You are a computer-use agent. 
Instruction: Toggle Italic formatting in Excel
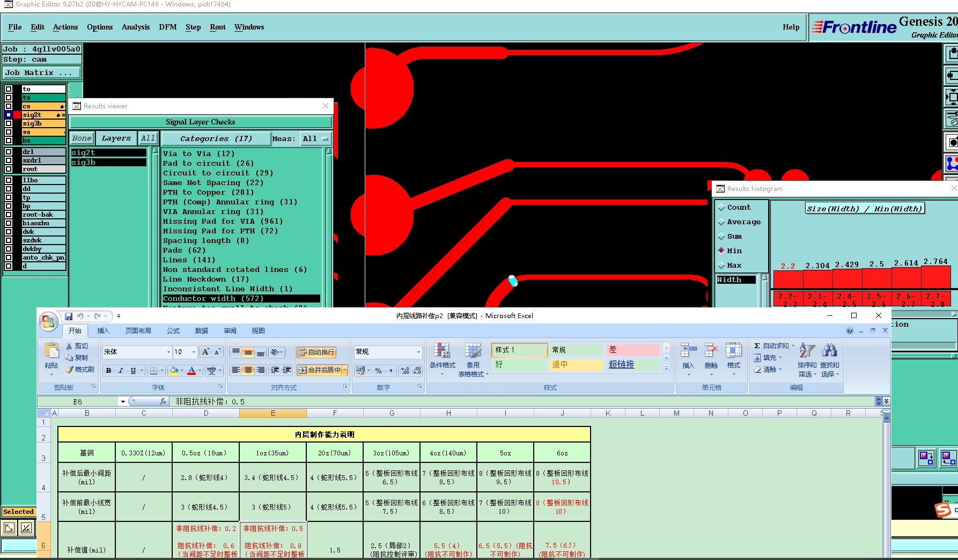coord(121,371)
